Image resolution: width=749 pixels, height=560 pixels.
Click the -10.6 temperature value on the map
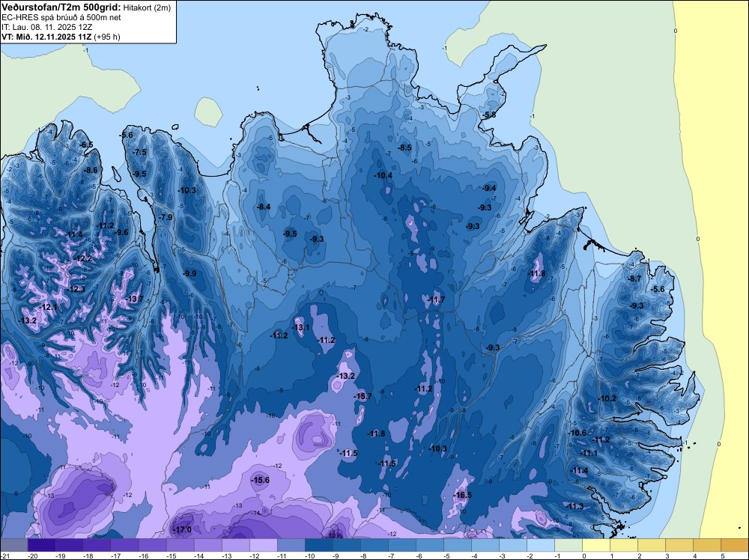coord(577,433)
